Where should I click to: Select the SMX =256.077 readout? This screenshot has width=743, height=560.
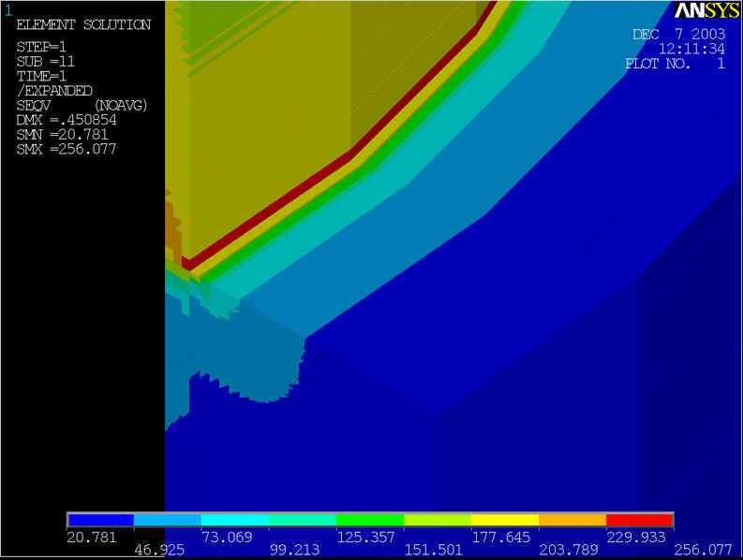67,149
